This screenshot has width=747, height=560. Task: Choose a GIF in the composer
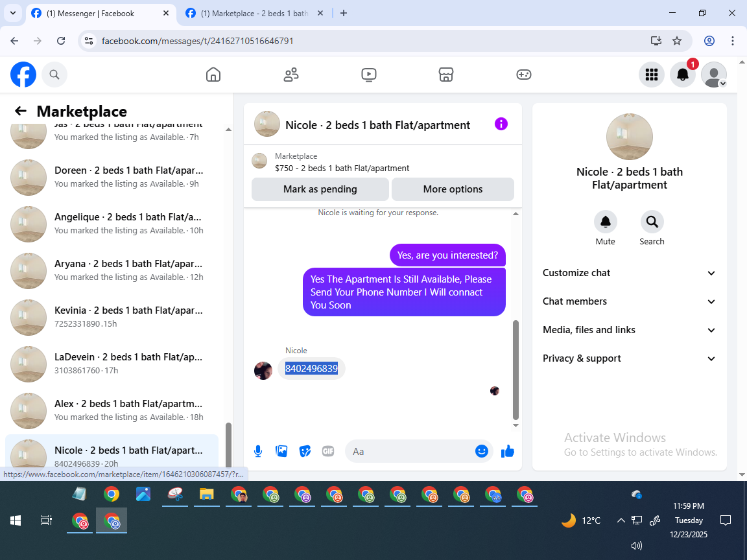click(x=328, y=451)
